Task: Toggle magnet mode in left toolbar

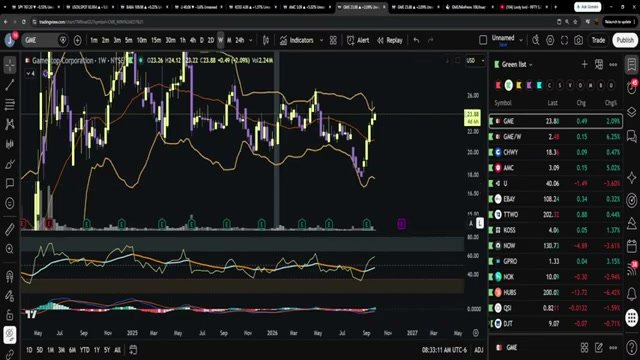Action: pyautogui.click(x=10, y=276)
